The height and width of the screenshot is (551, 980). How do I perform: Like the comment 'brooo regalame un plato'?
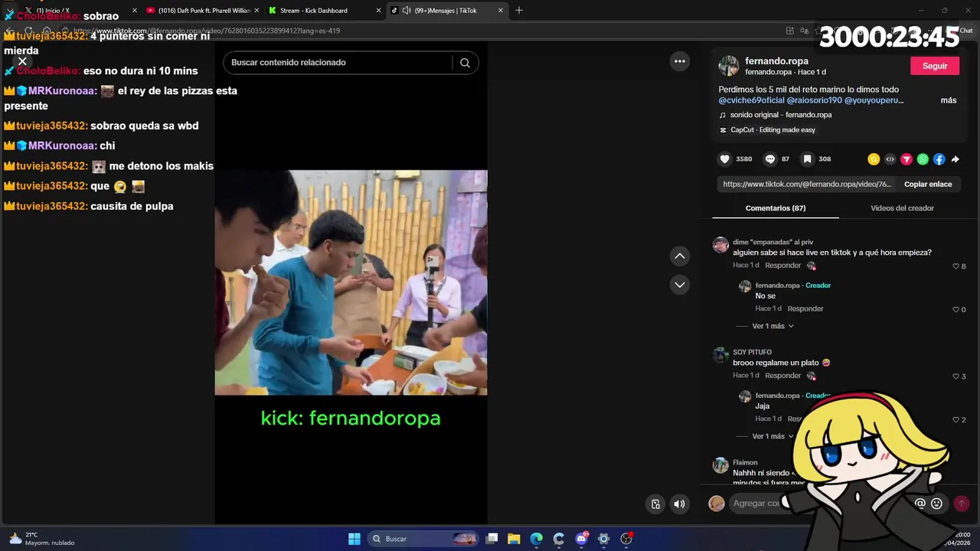pyautogui.click(x=955, y=377)
